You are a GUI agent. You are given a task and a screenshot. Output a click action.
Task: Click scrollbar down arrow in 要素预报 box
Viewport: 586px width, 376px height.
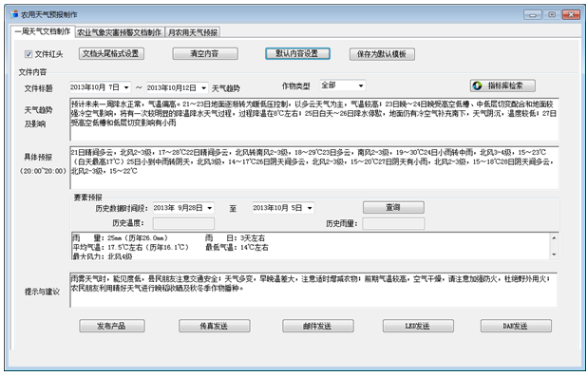pos(554,254)
